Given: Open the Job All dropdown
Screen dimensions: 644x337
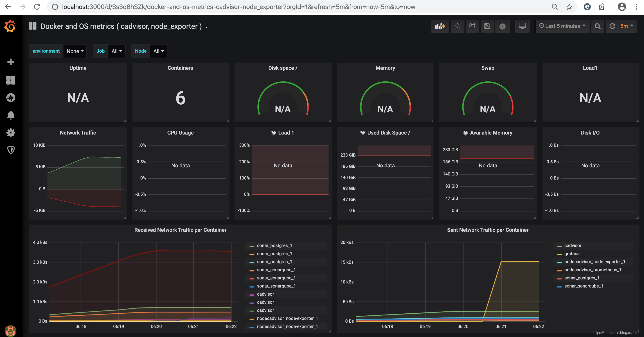Looking at the screenshot, I should pyautogui.click(x=117, y=51).
